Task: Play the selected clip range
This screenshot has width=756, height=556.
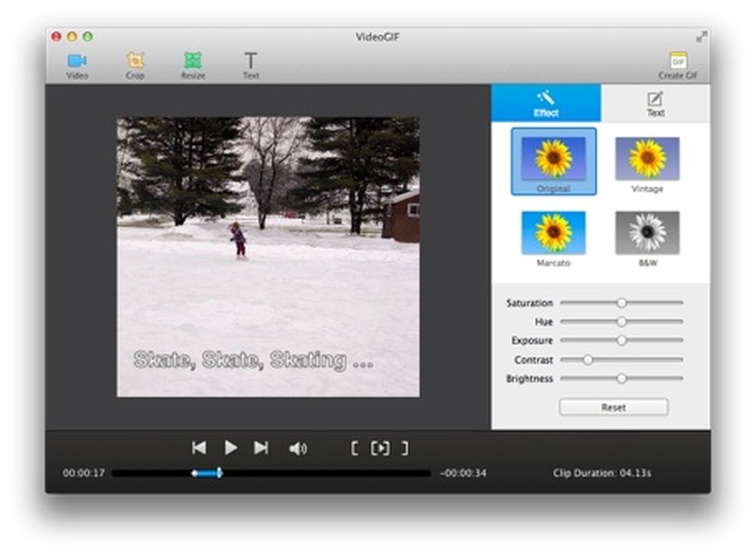Action: 380,448
